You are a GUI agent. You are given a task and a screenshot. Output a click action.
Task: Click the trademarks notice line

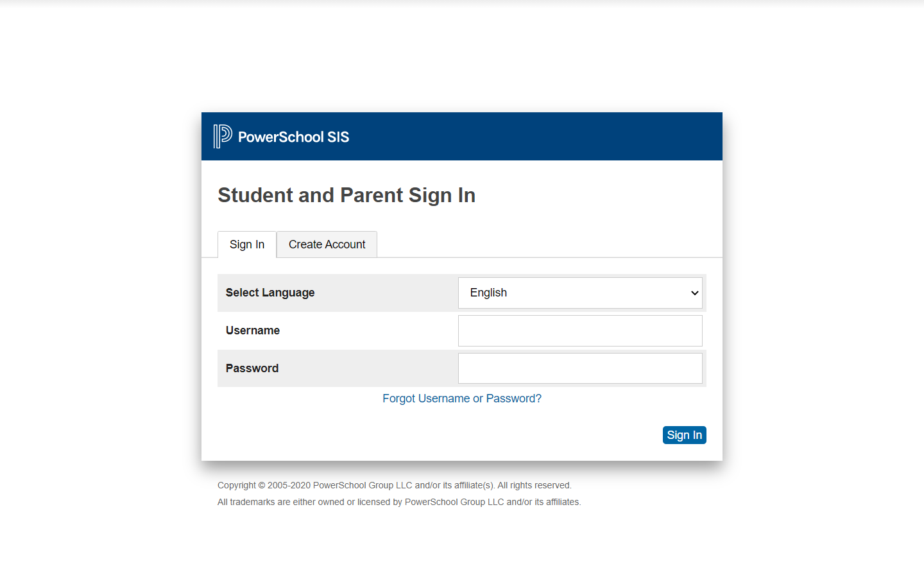click(x=398, y=502)
